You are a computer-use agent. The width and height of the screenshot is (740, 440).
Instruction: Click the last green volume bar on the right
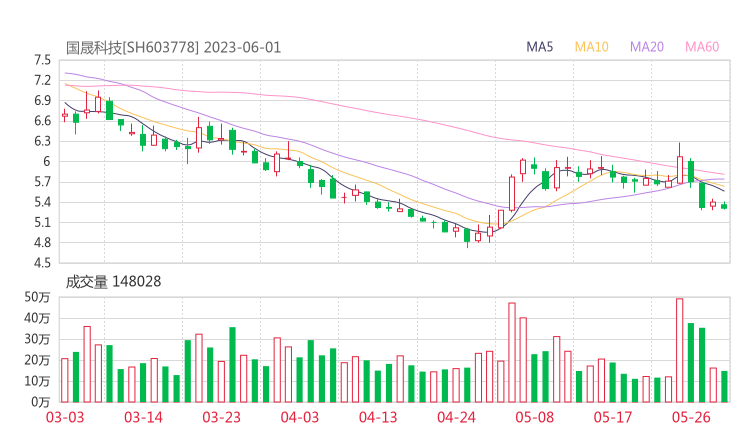(x=724, y=387)
